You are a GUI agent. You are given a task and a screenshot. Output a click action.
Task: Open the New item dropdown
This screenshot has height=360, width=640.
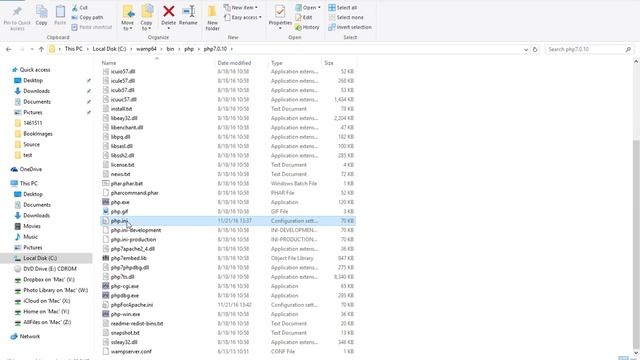pos(241,8)
